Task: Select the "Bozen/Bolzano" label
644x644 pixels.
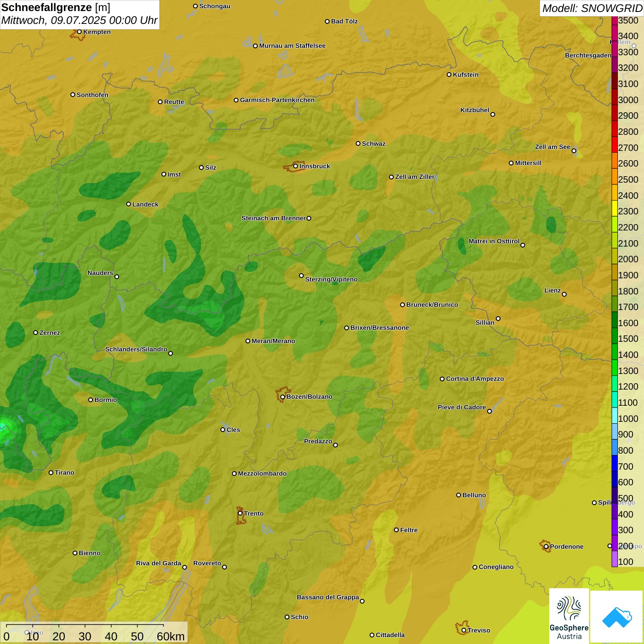Action: click(x=310, y=397)
